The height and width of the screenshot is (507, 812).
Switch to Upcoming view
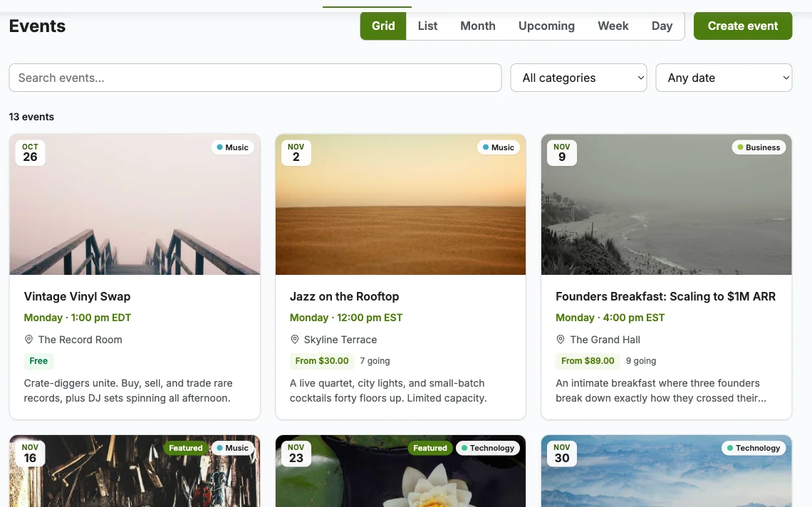(546, 26)
